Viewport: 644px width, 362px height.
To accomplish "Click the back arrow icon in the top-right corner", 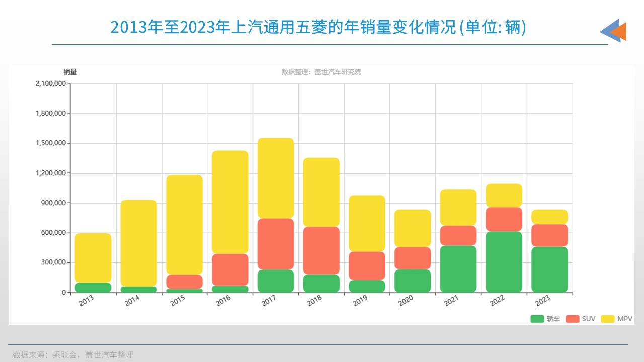I will pyautogui.click(x=613, y=31).
